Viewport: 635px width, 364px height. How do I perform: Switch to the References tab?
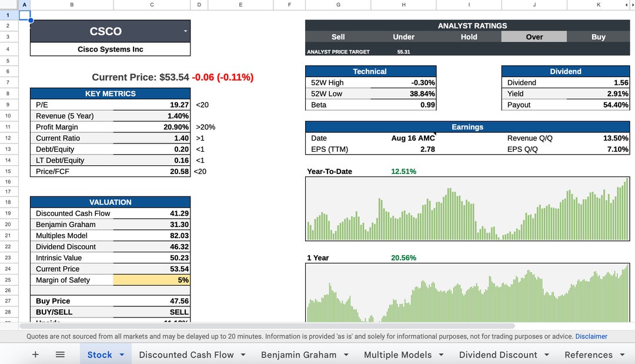point(590,355)
